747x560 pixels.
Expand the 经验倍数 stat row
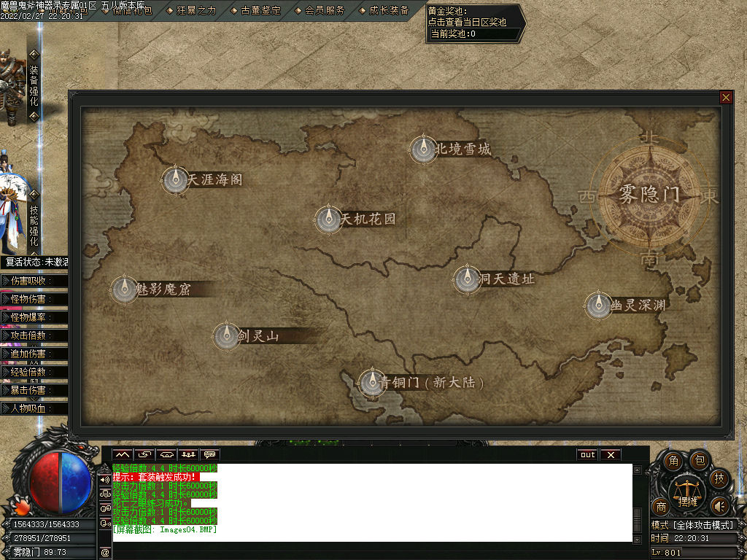[x=34, y=372]
